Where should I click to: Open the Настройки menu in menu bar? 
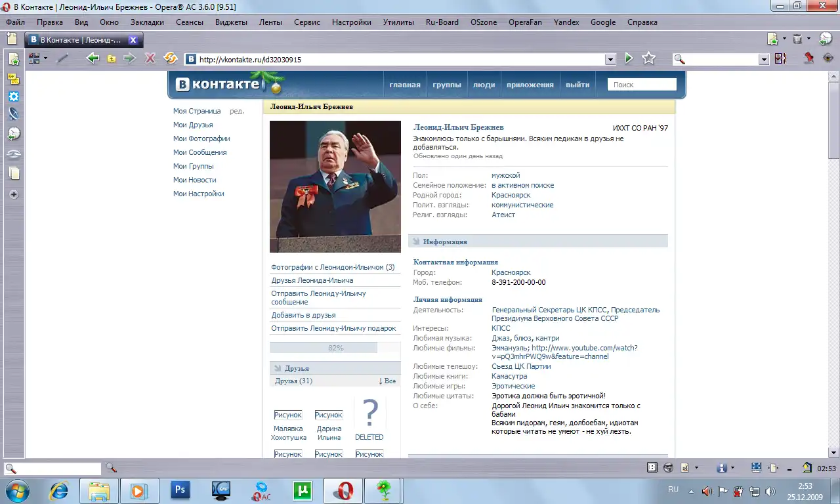351,22
